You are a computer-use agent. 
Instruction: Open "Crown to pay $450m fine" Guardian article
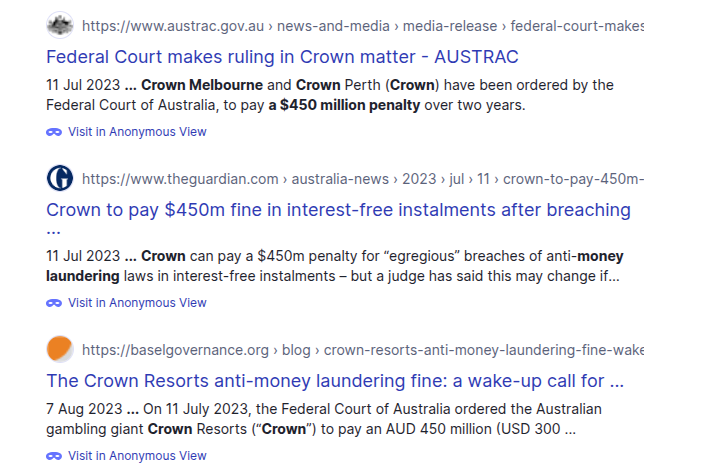pos(338,210)
